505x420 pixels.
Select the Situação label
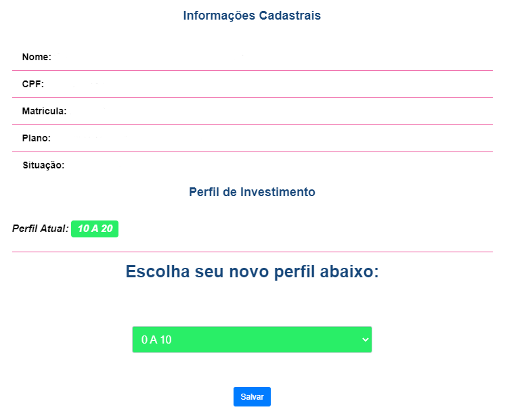tap(43, 165)
